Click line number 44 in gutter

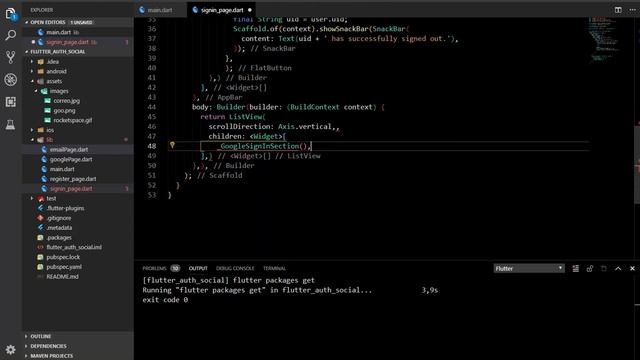point(151,107)
